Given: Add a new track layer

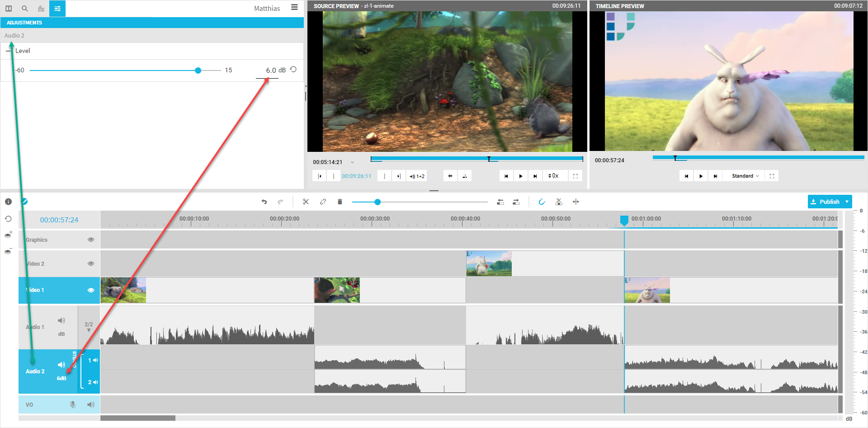Looking at the screenshot, I should tap(8, 235).
